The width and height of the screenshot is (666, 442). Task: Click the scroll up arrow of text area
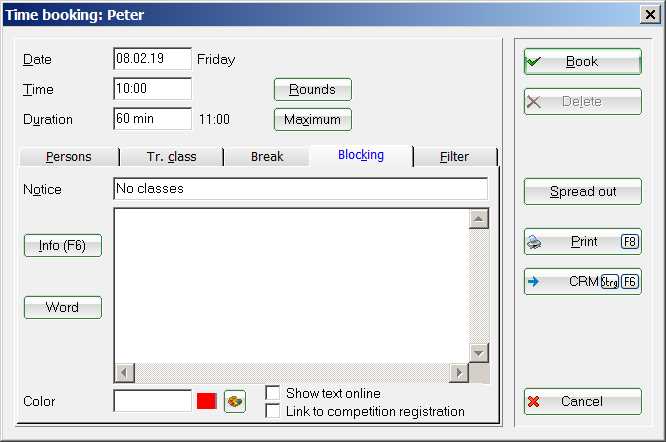(x=479, y=219)
